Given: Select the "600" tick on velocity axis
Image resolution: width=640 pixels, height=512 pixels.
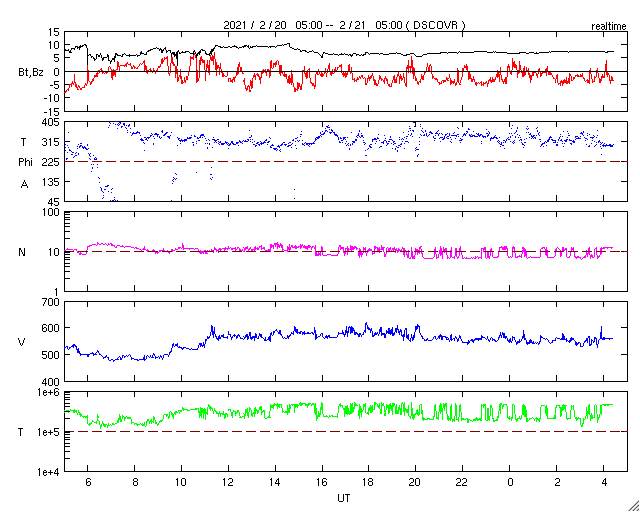Looking at the screenshot, I should [50, 329].
